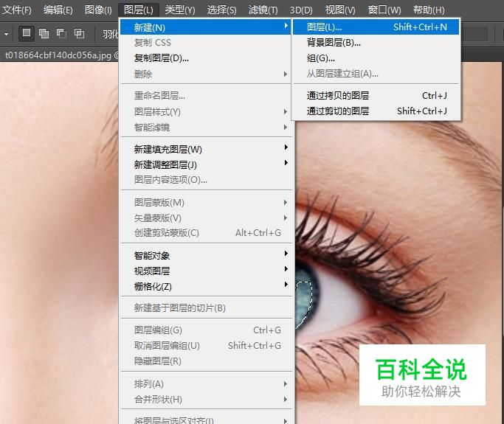Open the 帮助(H) menu

429,10
